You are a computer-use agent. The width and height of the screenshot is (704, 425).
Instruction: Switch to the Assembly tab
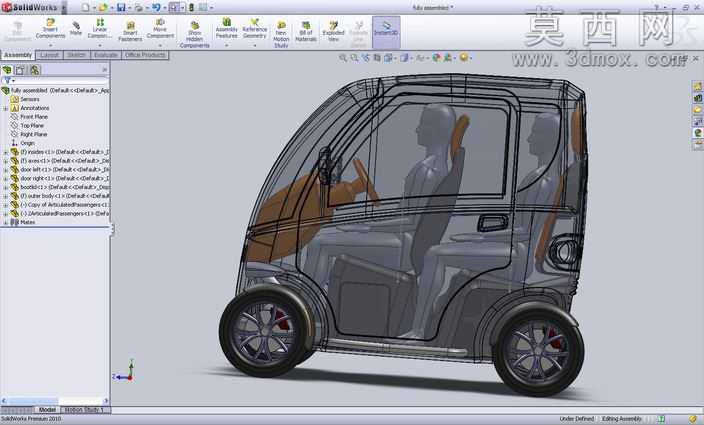pyautogui.click(x=18, y=55)
